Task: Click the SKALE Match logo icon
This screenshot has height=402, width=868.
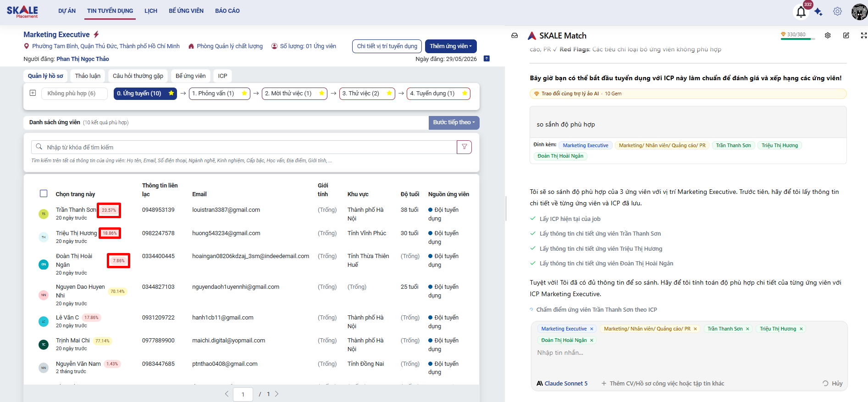Action: tap(532, 36)
